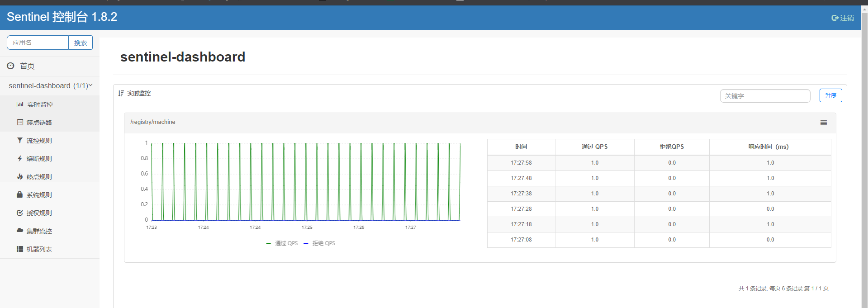Toggle the 通过 QPS legend entry
This screenshot has width=868, height=308.
coord(282,243)
